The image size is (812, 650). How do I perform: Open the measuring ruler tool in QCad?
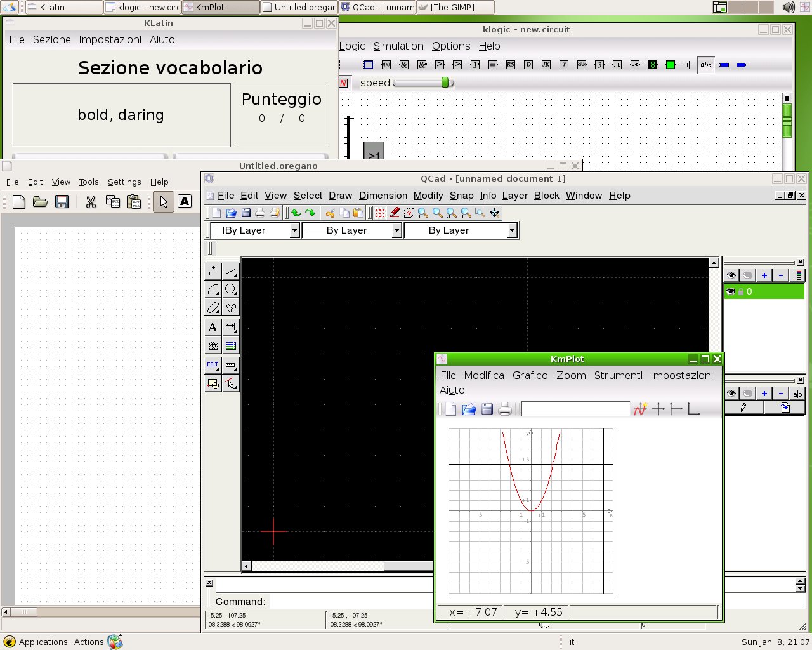point(231,365)
